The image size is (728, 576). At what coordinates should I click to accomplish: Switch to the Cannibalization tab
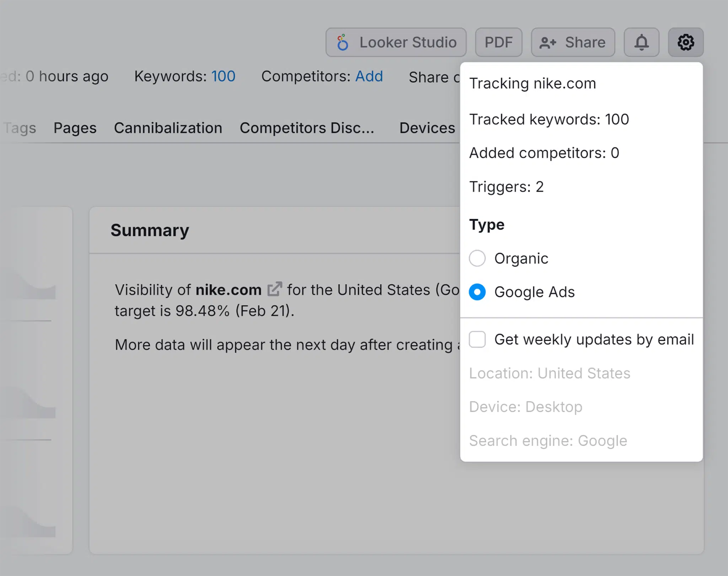(168, 128)
